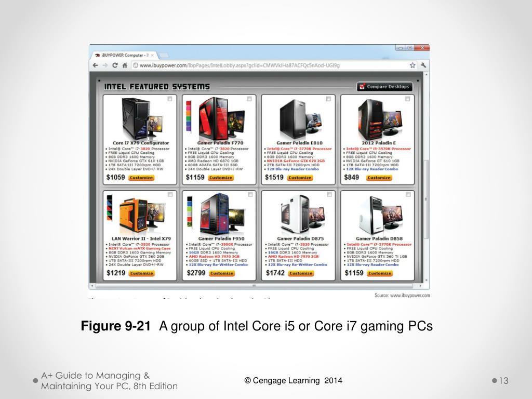The width and height of the screenshot is (532, 399).
Task: Customize the $1159 Gamer Paladin D858
Action: [x=380, y=273]
